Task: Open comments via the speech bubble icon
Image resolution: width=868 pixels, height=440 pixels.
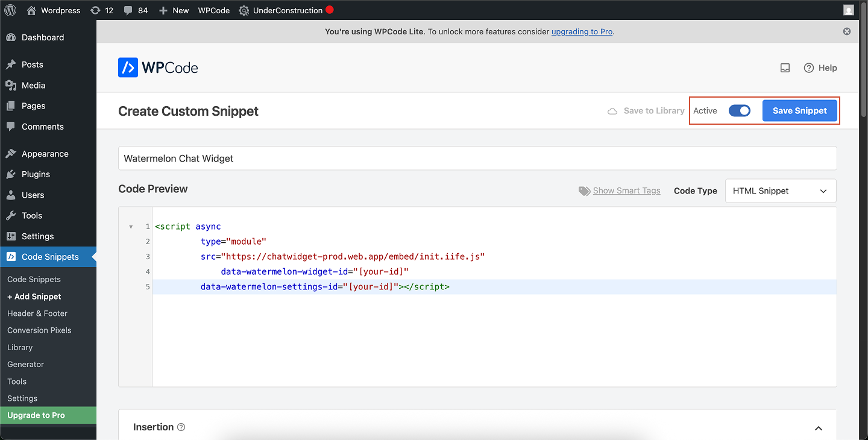Action: pos(128,10)
